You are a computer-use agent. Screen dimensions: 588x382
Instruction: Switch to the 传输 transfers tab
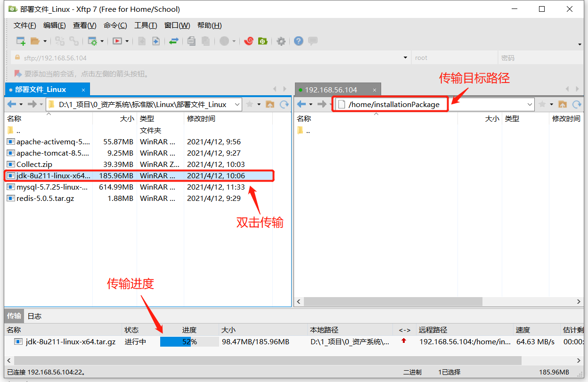[x=14, y=316]
